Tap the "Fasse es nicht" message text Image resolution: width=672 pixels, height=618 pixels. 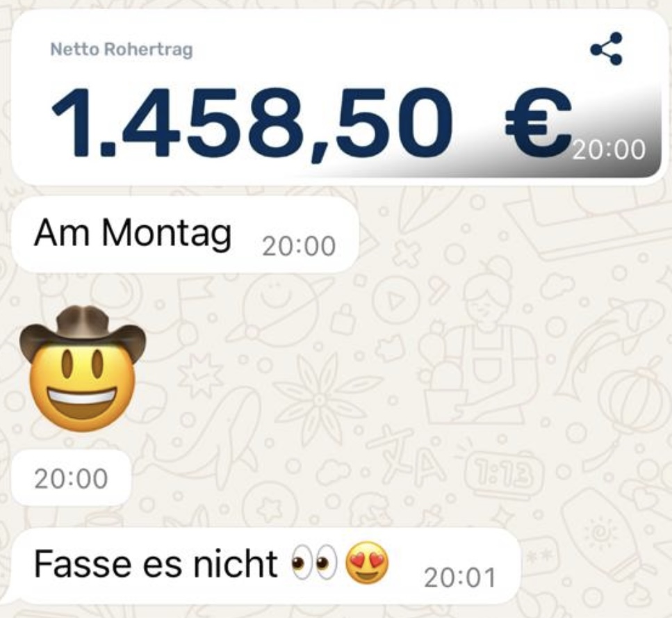[x=156, y=564]
